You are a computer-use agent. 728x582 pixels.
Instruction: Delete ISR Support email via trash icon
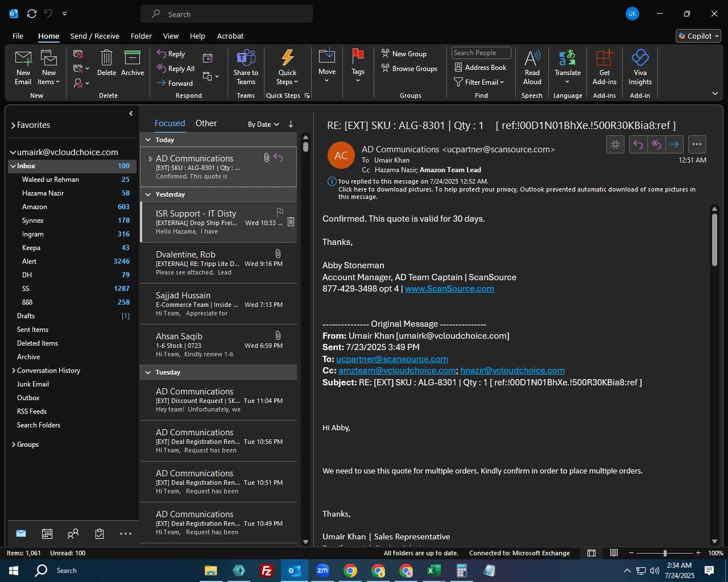(x=291, y=222)
